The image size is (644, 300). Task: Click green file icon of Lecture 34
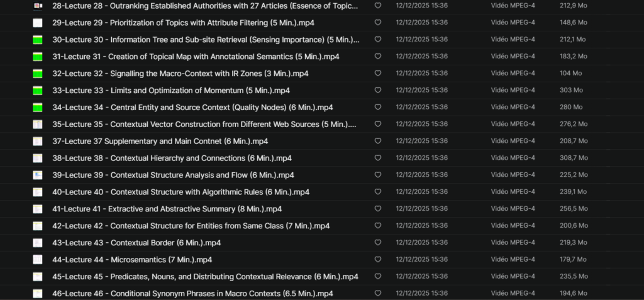(38, 108)
